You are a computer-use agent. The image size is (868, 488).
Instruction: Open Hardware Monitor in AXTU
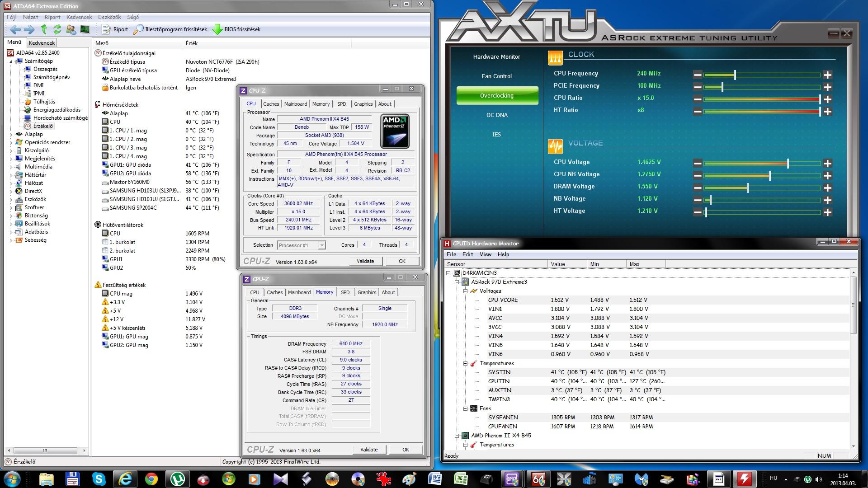pyautogui.click(x=497, y=56)
